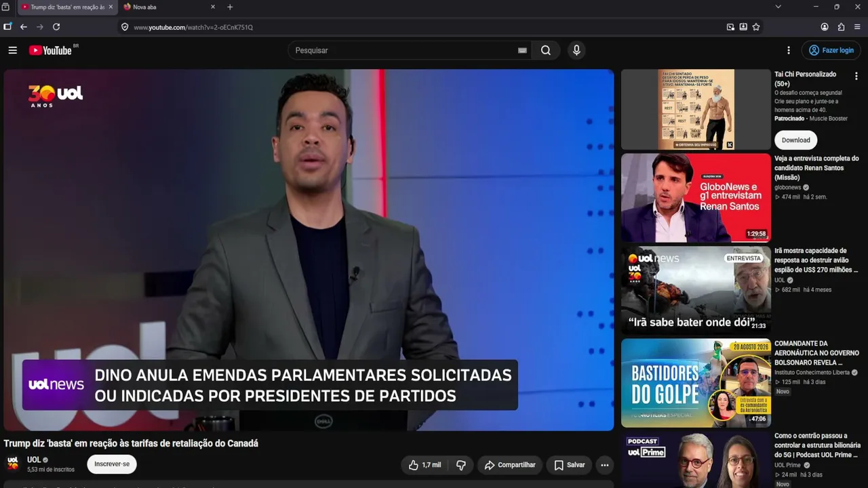
Task: Open the browser sidebar panel
Action: coord(7,27)
